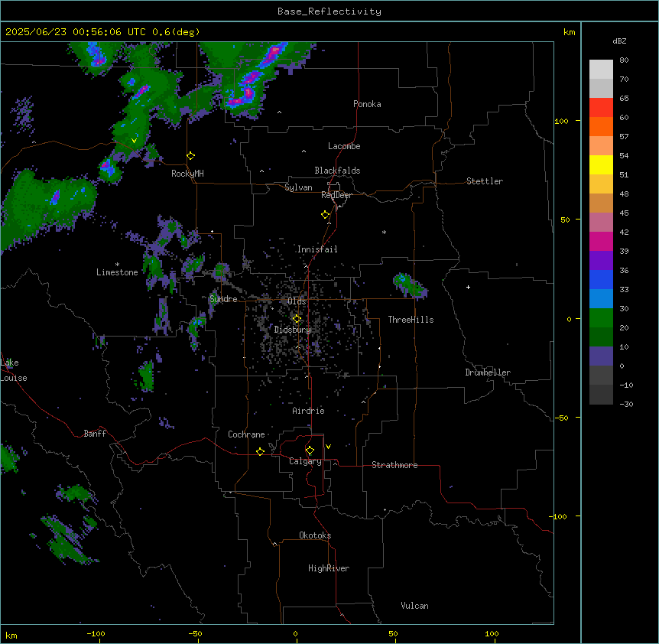659x644 pixels.
Task: Select the Sylvan label on map
Action: [298, 187]
